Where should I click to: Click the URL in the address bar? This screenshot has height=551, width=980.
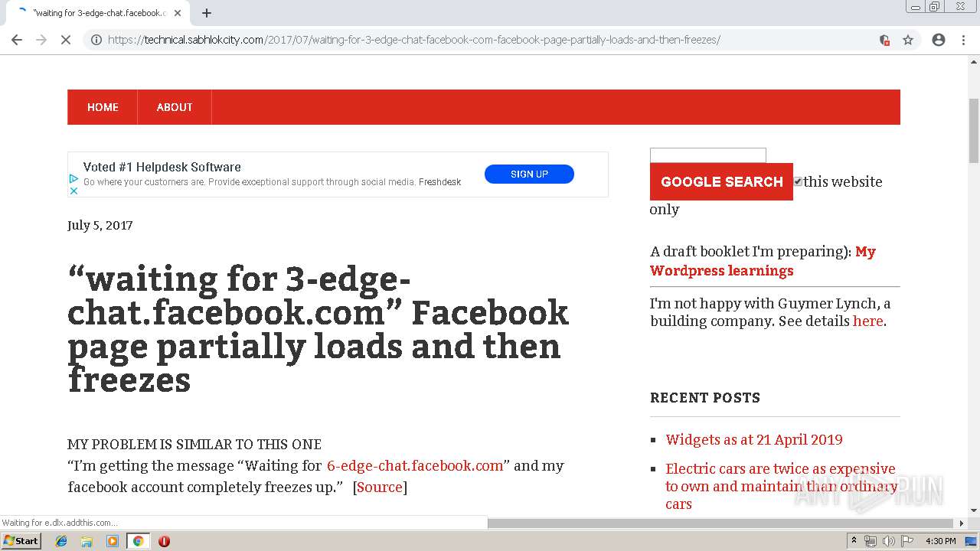point(413,40)
